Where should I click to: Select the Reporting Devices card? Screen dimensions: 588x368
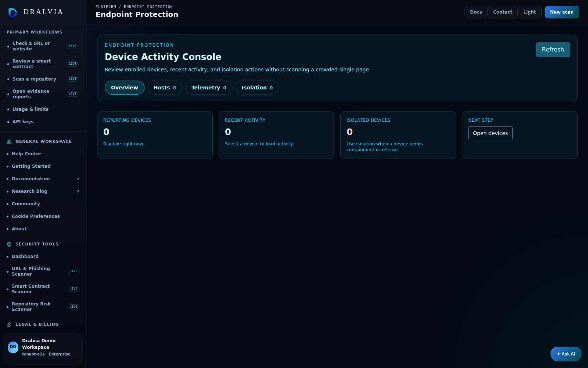(x=155, y=135)
